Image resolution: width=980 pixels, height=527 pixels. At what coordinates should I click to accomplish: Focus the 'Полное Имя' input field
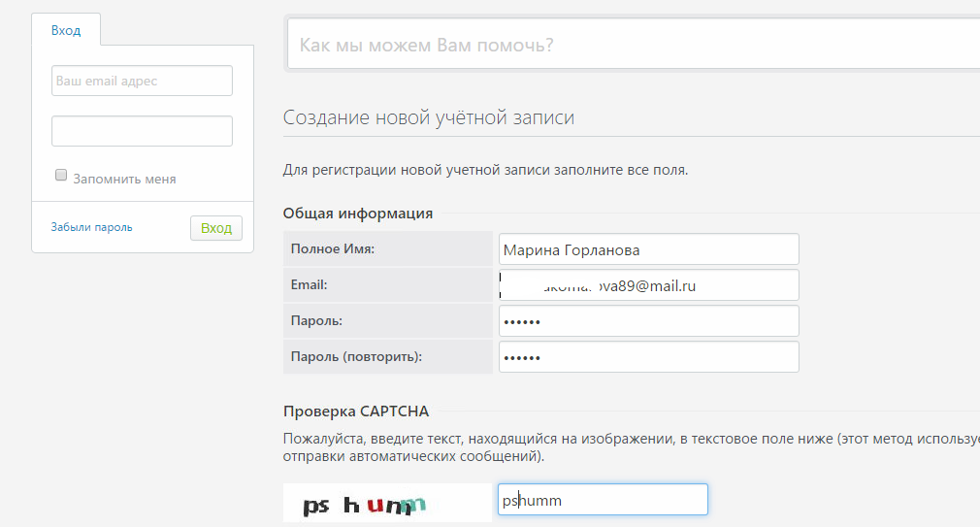click(x=648, y=249)
